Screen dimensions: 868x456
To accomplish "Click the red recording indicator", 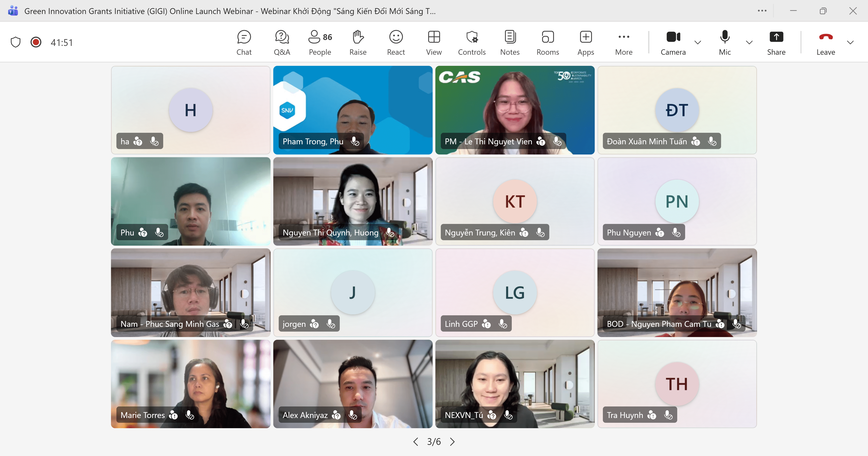I will (36, 42).
